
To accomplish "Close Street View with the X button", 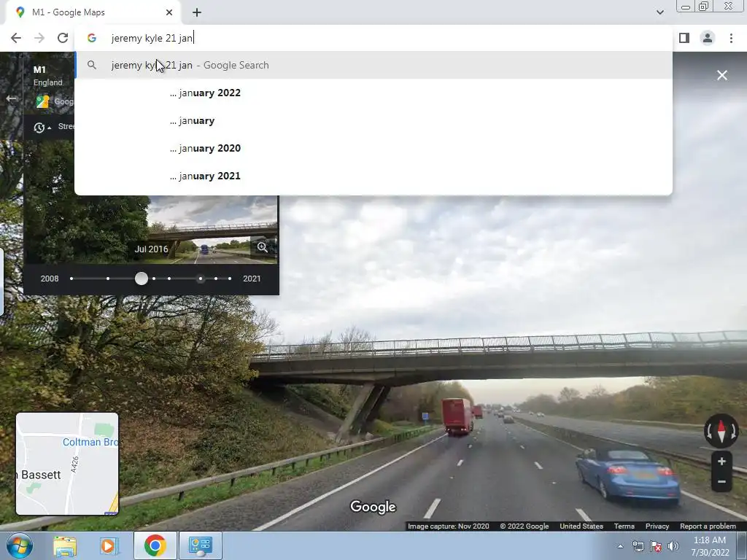I will pos(721,75).
